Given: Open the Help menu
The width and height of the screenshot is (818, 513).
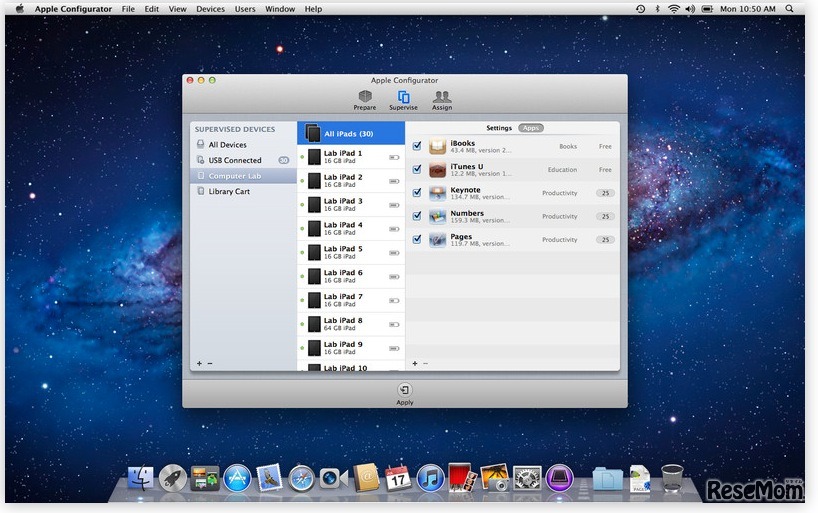Looking at the screenshot, I should (313, 9).
